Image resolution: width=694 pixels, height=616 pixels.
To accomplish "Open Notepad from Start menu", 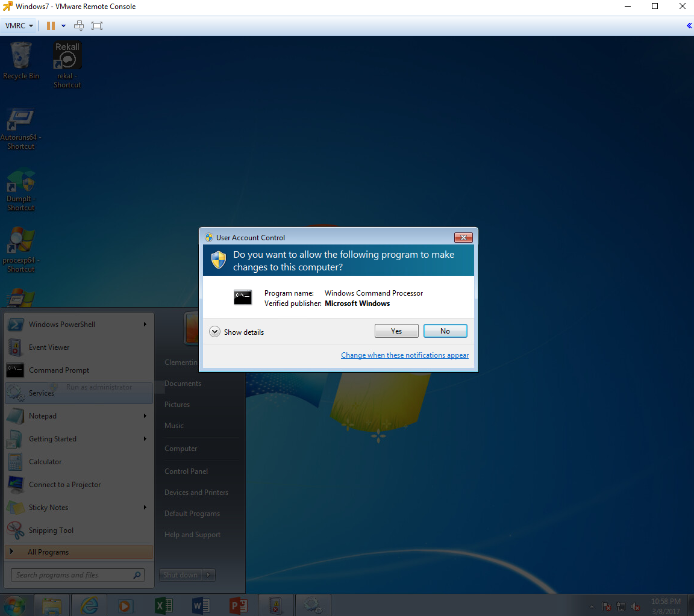I will (79, 416).
